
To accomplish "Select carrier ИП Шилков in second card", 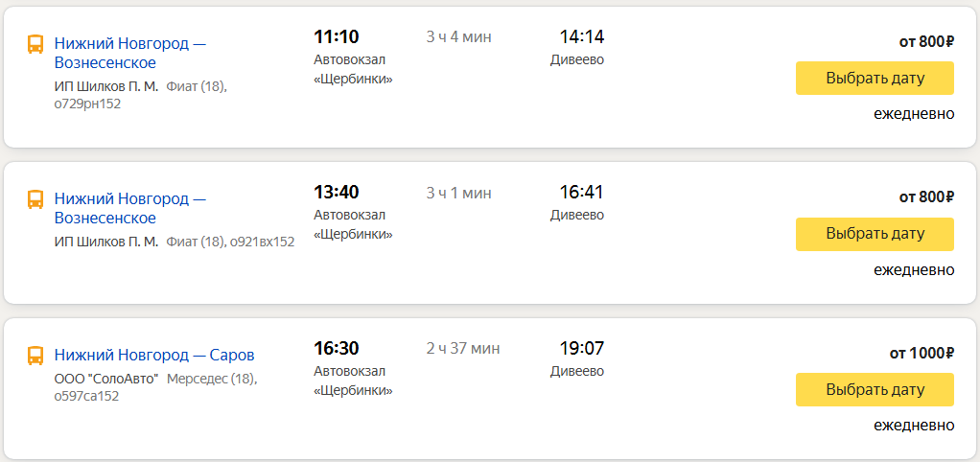I will tap(106, 242).
